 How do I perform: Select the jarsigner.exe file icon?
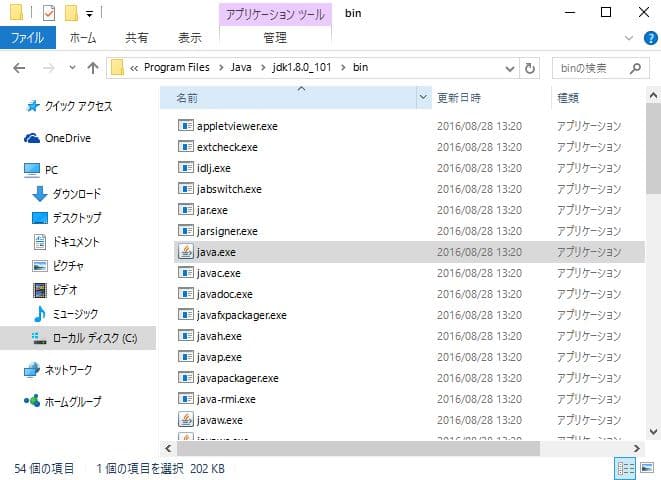coord(185,231)
